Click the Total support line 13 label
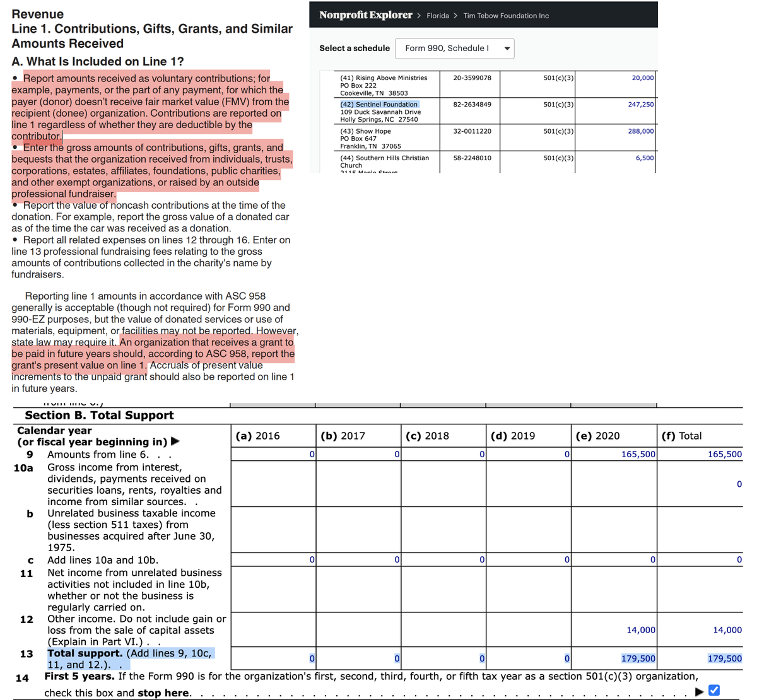 pos(131,658)
